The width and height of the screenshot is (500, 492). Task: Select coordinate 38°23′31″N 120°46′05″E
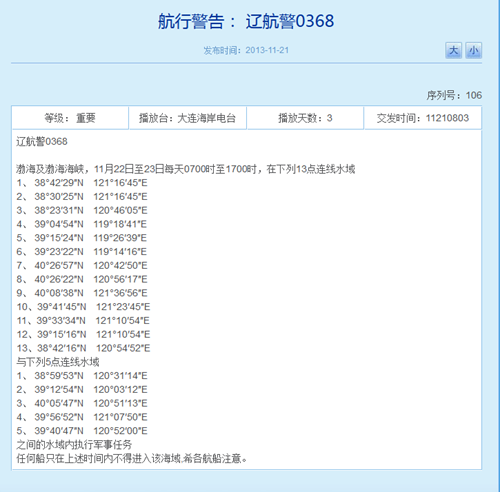coord(91,211)
